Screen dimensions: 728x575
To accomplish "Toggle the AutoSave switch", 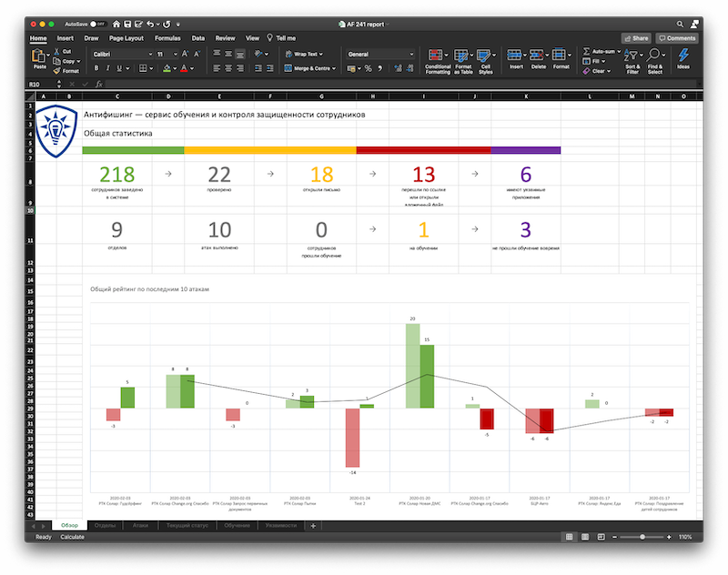I will pyautogui.click(x=97, y=23).
